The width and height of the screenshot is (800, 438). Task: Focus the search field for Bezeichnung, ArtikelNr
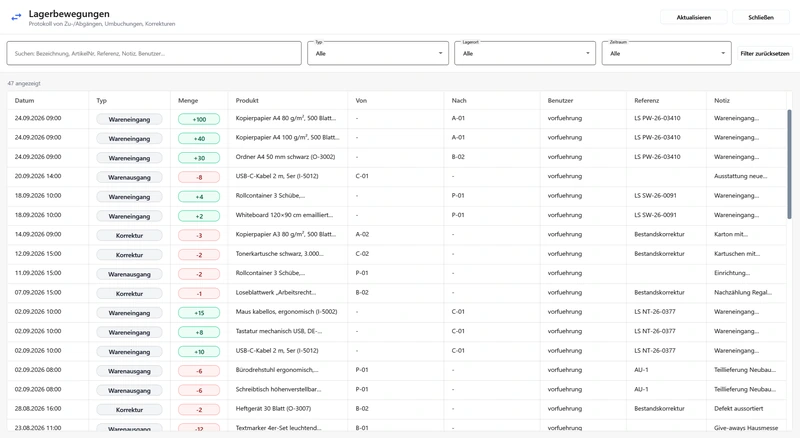(154, 53)
